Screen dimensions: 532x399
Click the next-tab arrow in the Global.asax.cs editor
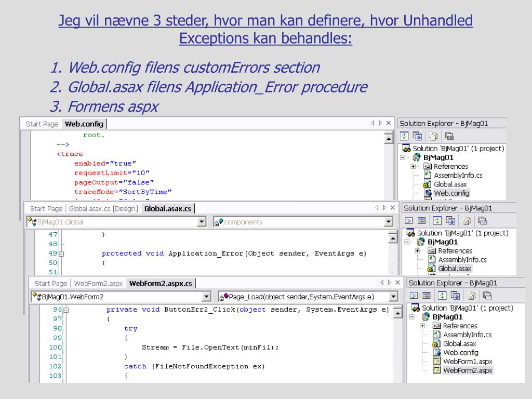[x=384, y=207]
